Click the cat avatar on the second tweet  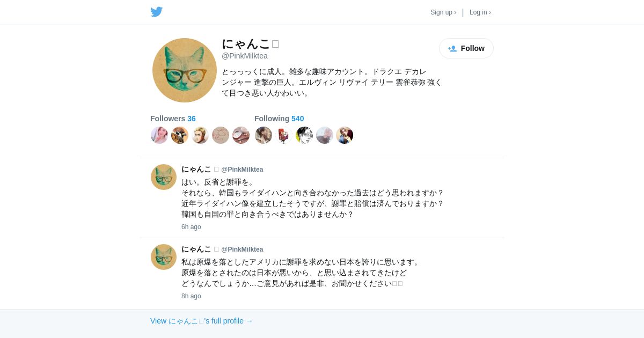[164, 257]
